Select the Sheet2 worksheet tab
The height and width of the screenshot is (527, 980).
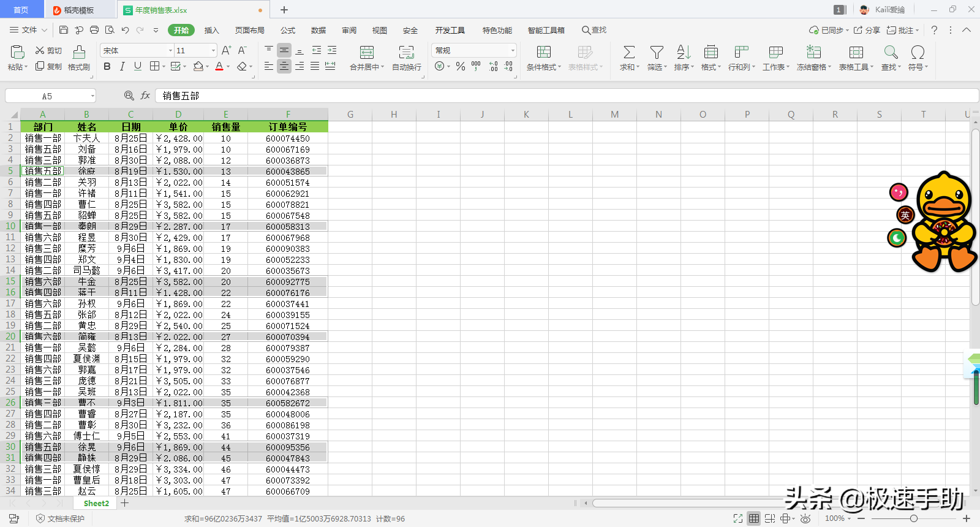[96, 503]
